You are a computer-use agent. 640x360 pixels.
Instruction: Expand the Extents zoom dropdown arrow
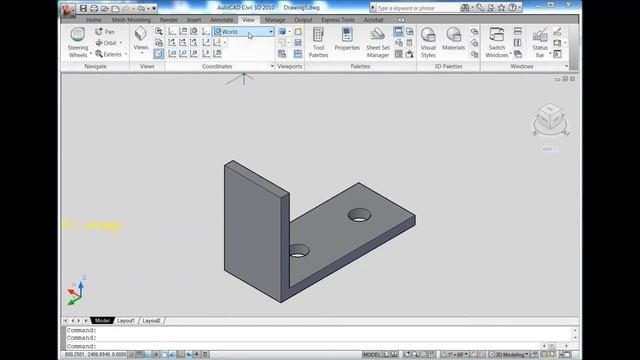(x=126, y=54)
